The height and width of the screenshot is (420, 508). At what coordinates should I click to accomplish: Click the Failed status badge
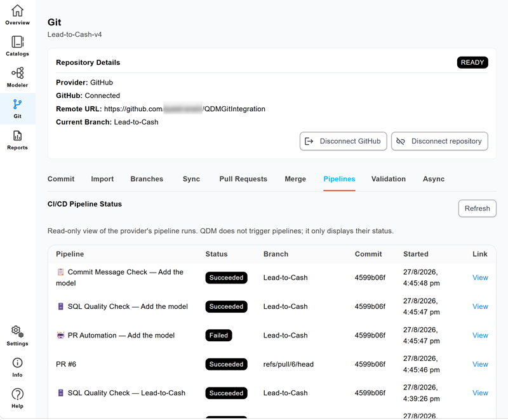point(218,335)
